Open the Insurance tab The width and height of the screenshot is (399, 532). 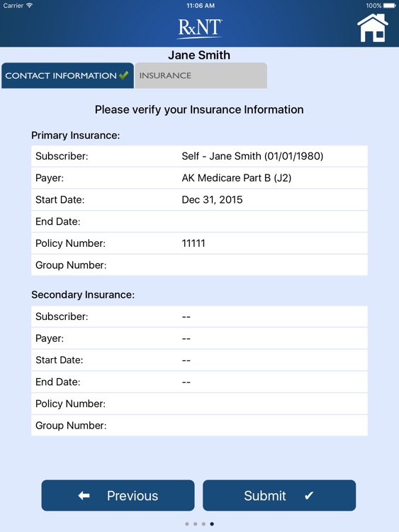point(201,76)
